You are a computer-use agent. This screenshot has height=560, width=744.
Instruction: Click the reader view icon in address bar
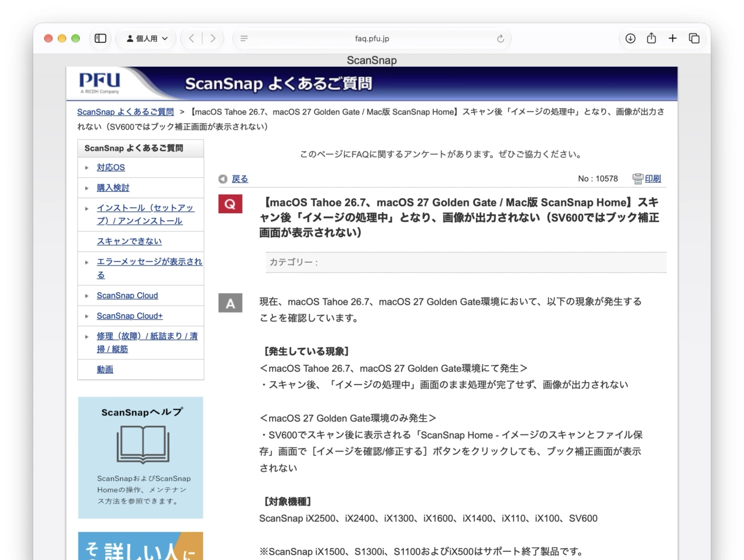244,38
